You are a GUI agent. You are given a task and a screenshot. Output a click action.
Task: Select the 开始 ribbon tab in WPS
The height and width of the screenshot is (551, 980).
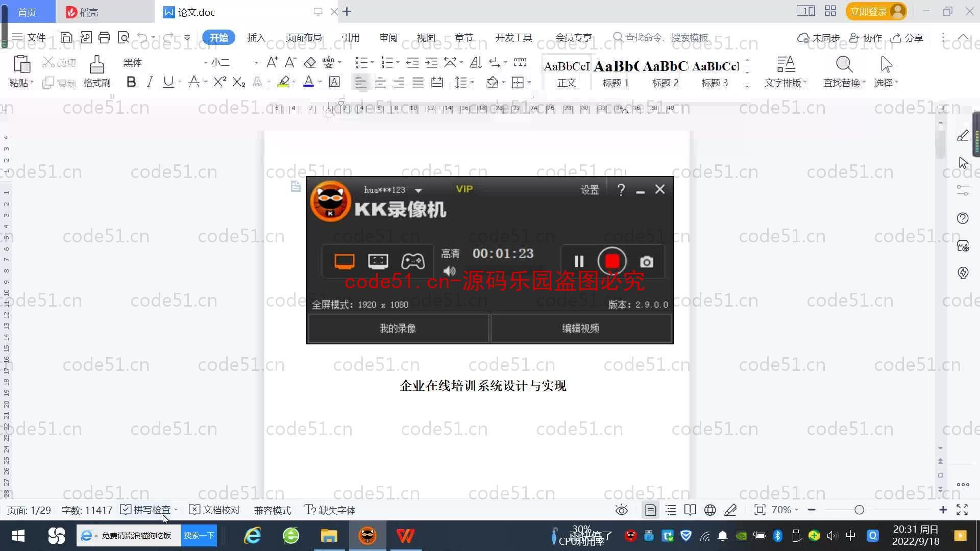217,37
